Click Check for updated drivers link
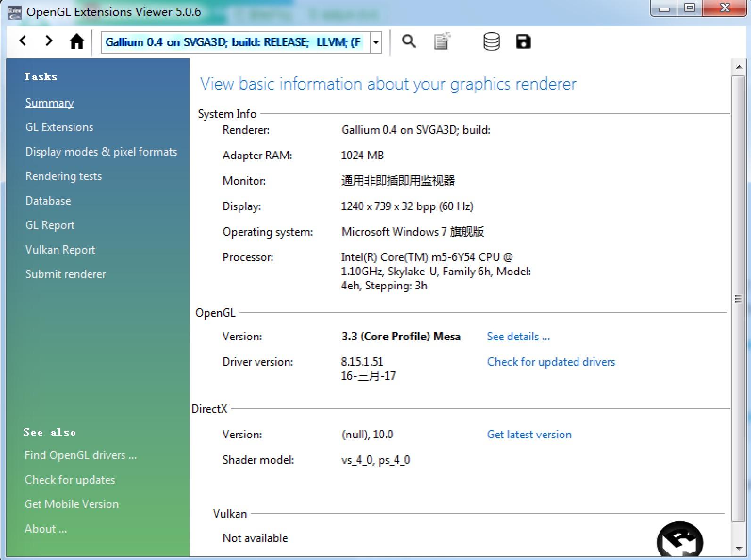751x560 pixels. coord(551,362)
